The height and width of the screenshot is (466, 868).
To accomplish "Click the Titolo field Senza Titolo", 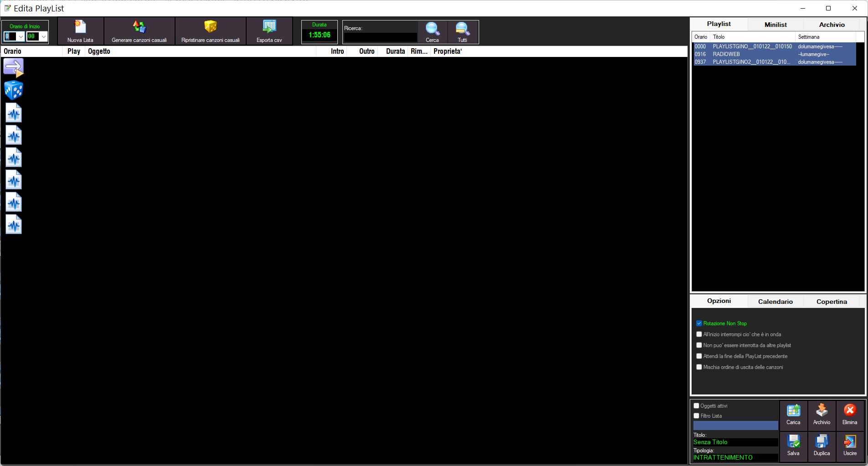I will pyautogui.click(x=735, y=442).
